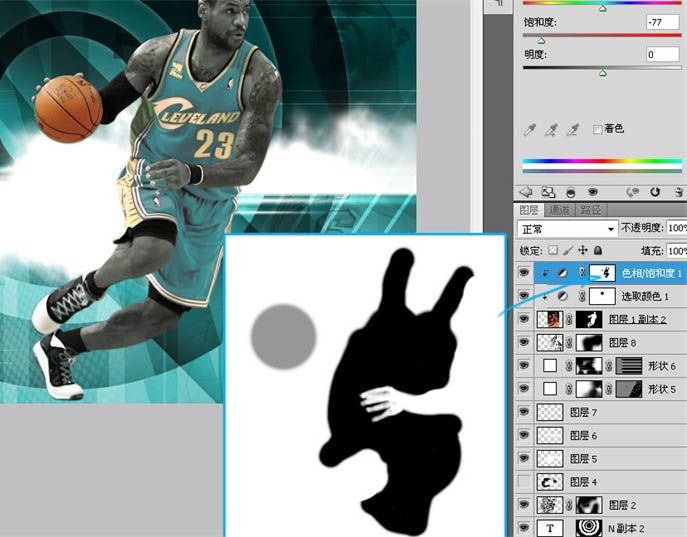Hide the 色相/饱和度 1 layer
This screenshot has height=537, width=687.
[524, 273]
